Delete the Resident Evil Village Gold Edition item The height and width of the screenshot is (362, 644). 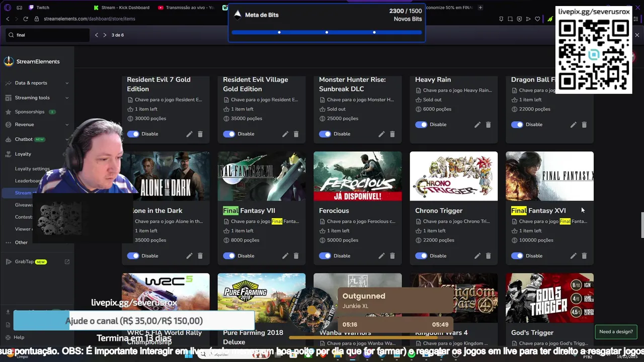296,134
